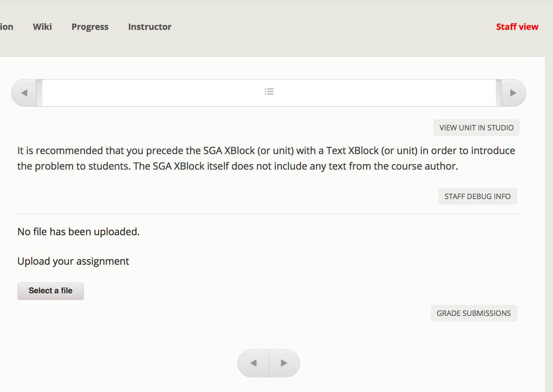Image resolution: width=553 pixels, height=392 pixels.
Task: Switch to the Progress tab
Action: click(90, 27)
